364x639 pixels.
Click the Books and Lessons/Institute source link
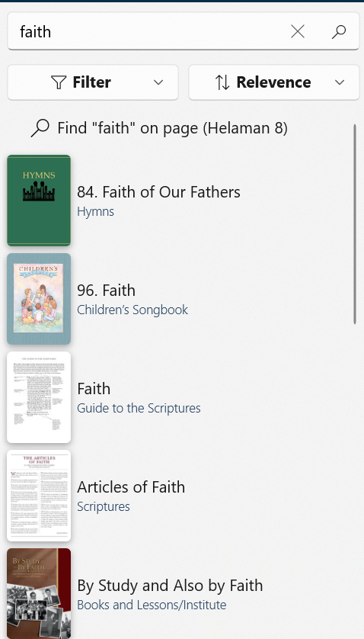click(152, 605)
